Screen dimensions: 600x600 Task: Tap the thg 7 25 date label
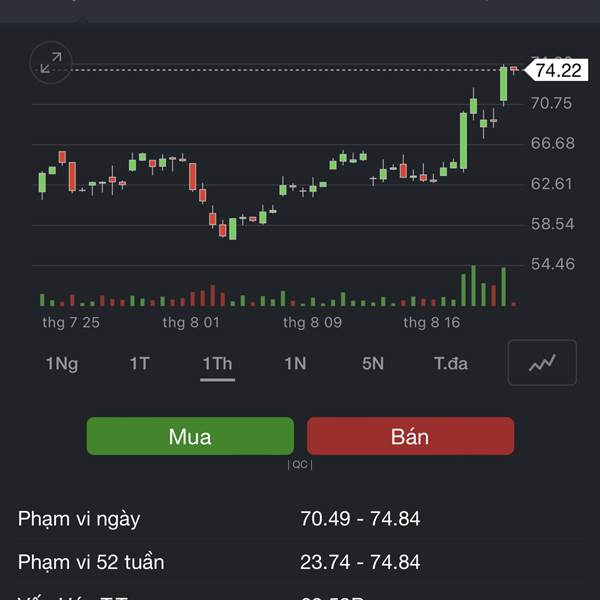(71, 322)
